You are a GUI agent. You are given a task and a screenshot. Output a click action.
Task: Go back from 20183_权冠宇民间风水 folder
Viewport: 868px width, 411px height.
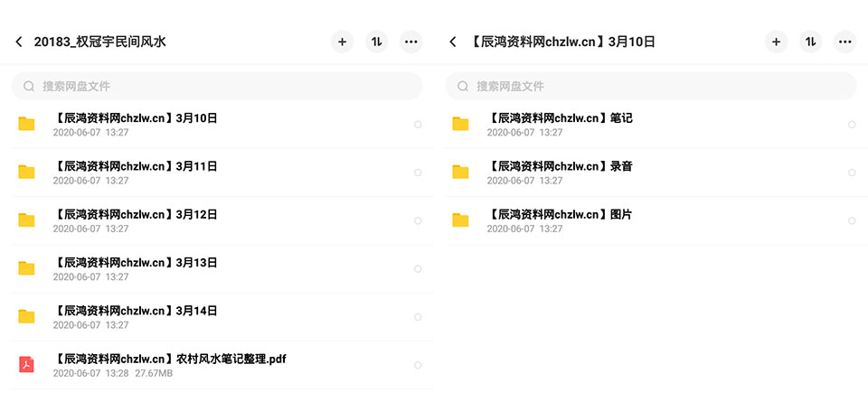point(19,42)
